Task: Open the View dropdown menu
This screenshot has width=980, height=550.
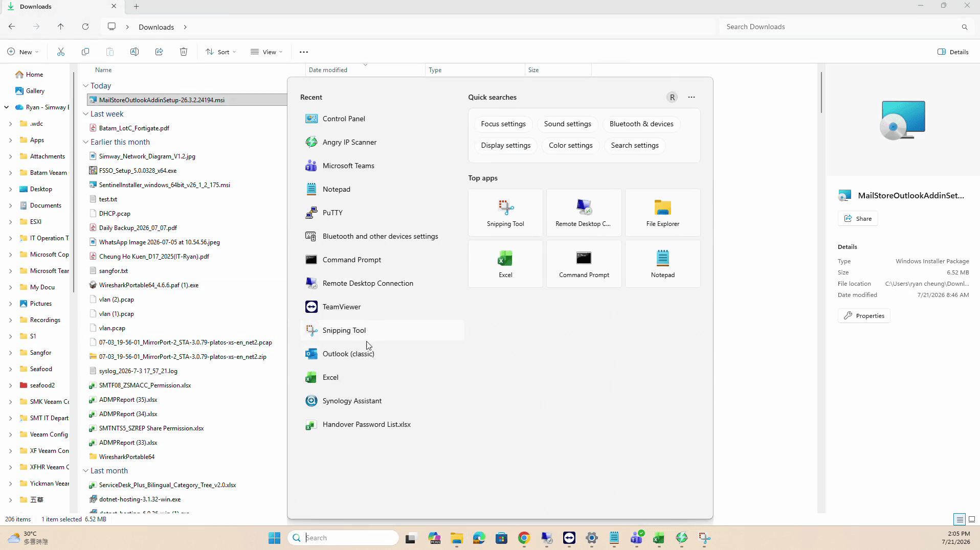Action: pos(266,52)
